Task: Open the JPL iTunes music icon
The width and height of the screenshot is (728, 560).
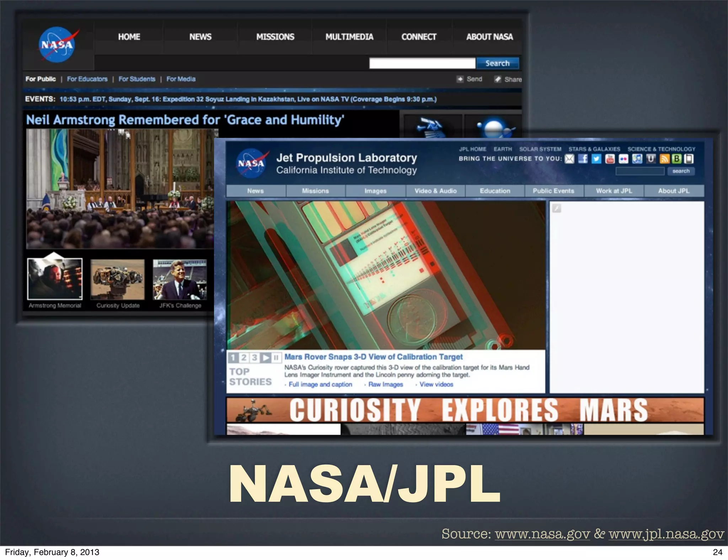Action: (x=637, y=159)
